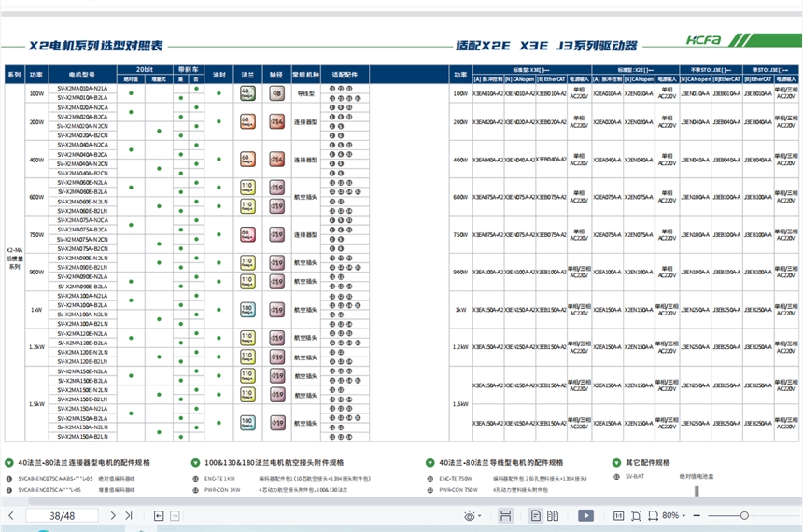This screenshot has height=532, width=803.
Task: Click the 80 flange icon in 750W row
Action: click(247, 234)
